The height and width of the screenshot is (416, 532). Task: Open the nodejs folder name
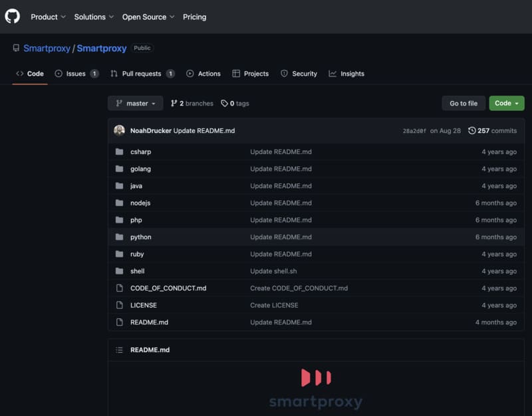(x=140, y=203)
